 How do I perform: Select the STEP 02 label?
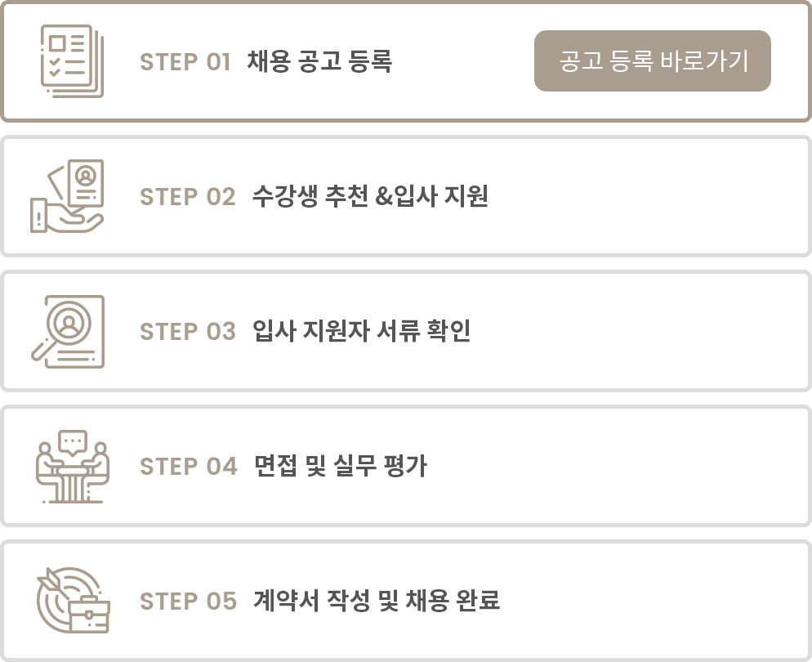186,196
